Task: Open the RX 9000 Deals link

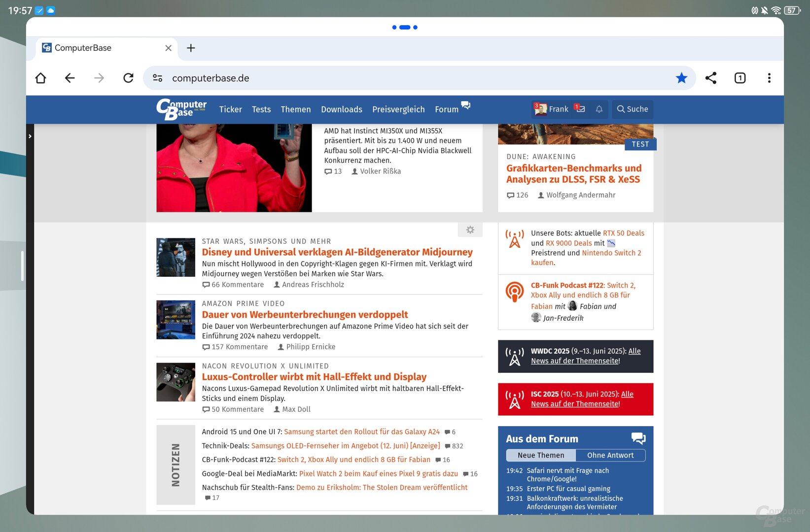Action: click(568, 243)
